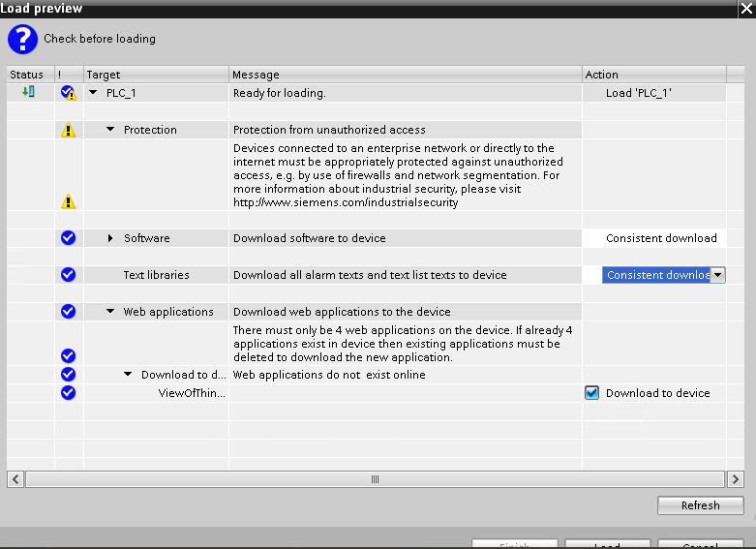The image size is (756, 549).
Task: Click the check icon beside 4 web applications note
Action: tap(69, 355)
